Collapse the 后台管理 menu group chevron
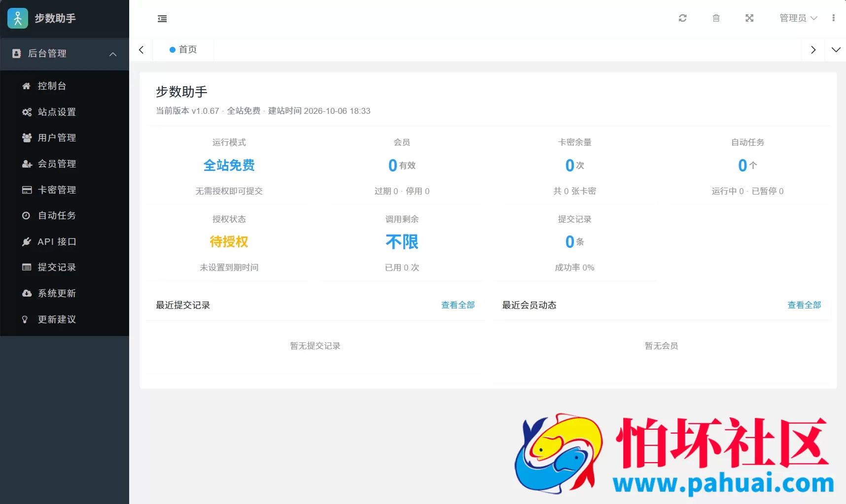 tap(113, 54)
